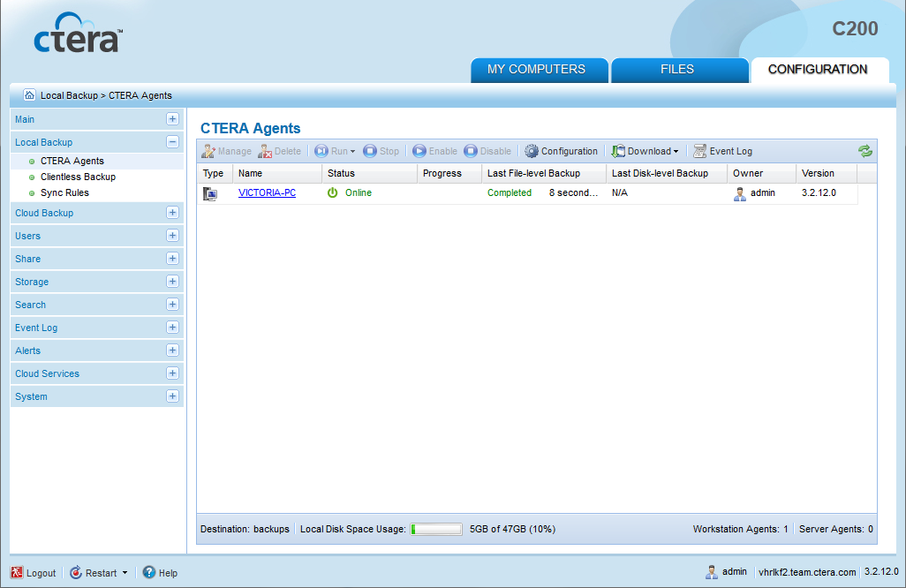This screenshot has width=906, height=588.
Task: Click the Help text link
Action: (168, 573)
